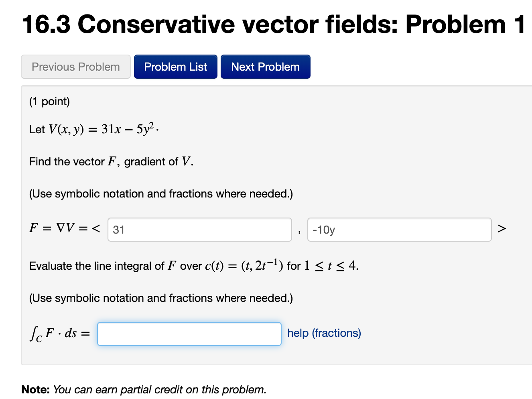Select the blank answer input for the integral
This screenshot has height=399, width=532.
coord(189,334)
